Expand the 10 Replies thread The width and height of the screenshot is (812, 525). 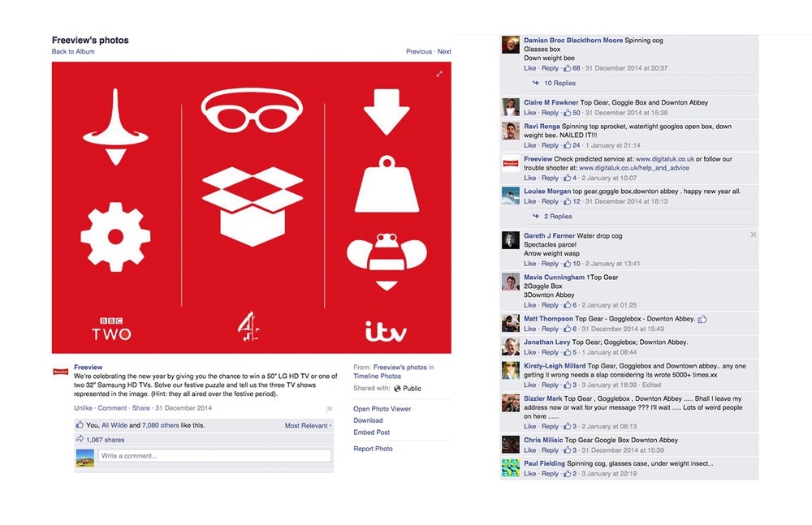pos(559,83)
